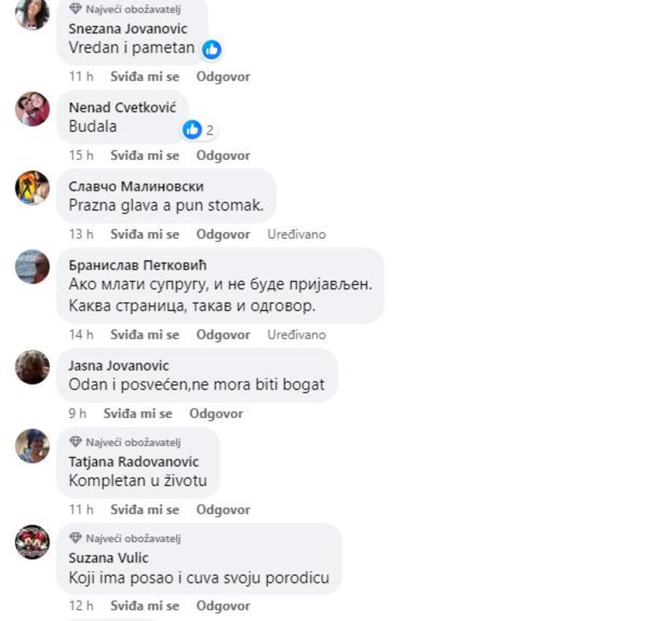Image resolution: width=672 pixels, height=621 pixels.
Task: Click like reaction icon on 'Vredan i pametan'
Action: (212, 50)
